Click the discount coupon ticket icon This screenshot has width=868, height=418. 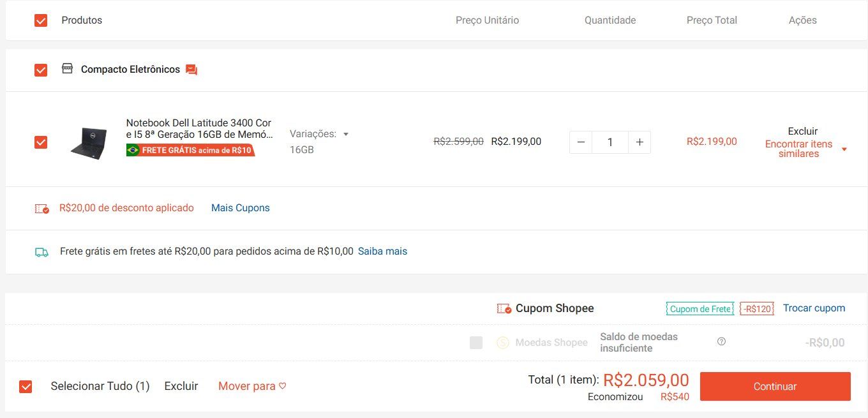pos(41,208)
